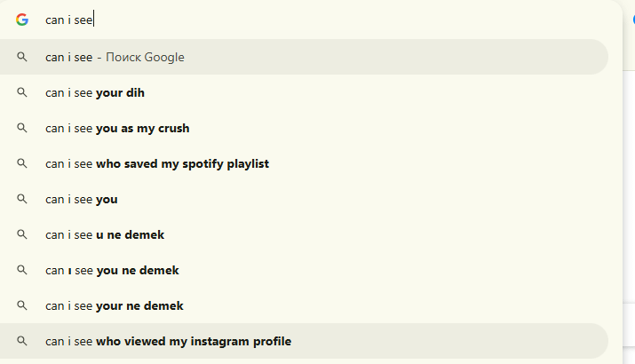Pick 'who saved my spotify playlist' suggestion

coord(304,163)
